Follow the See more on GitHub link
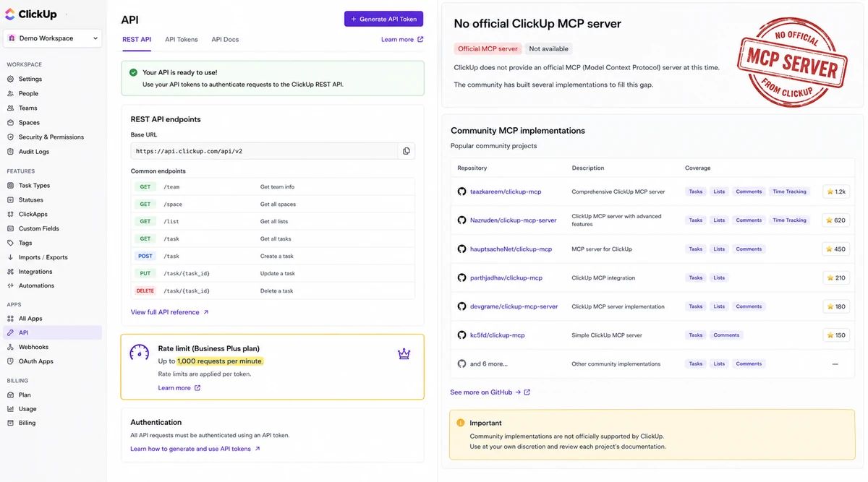Image resolution: width=868 pixels, height=482 pixels. (490, 392)
